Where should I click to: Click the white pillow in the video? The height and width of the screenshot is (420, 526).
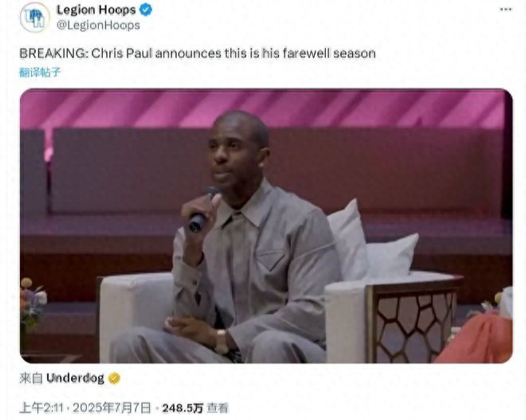click(x=348, y=240)
